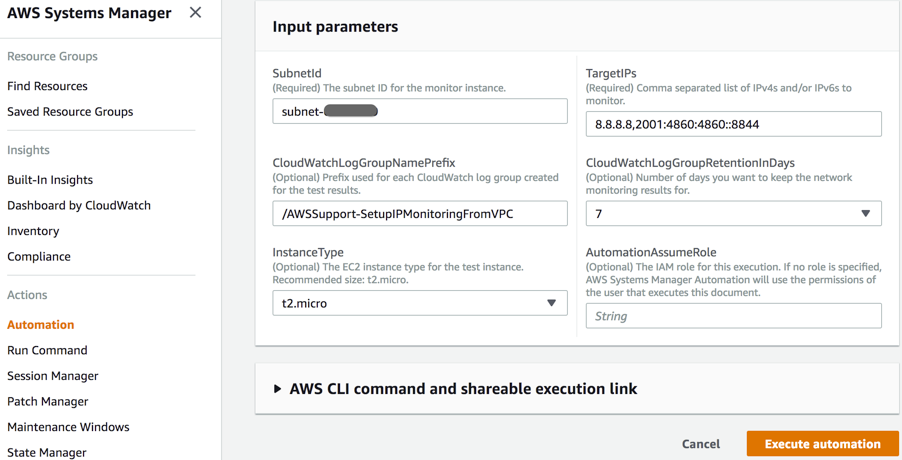The width and height of the screenshot is (902, 460).
Task: Click the SubnetId input field
Action: pyautogui.click(x=470, y=111)
